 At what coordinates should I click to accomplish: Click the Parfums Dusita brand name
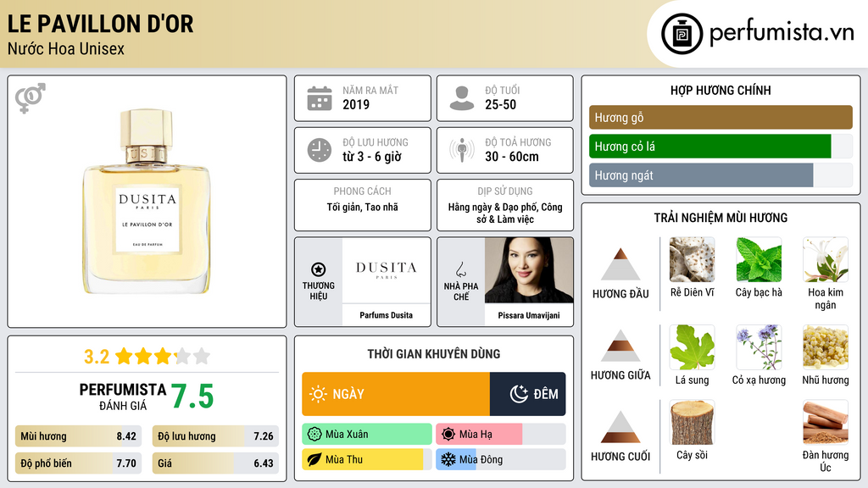[386, 315]
